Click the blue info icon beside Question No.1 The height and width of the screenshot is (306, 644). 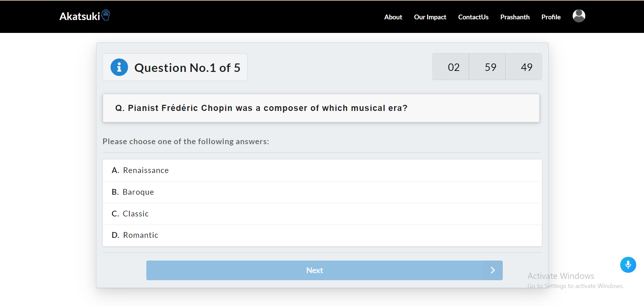(x=119, y=67)
